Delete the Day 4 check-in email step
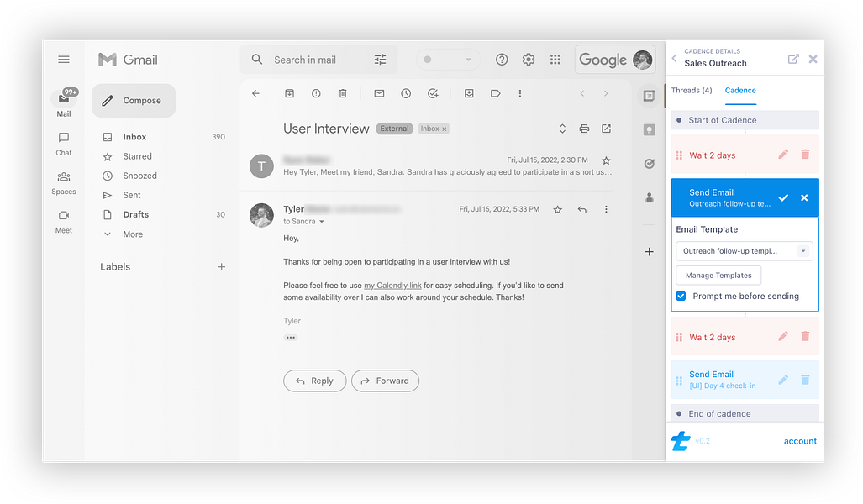The image size is (863, 504). (805, 380)
